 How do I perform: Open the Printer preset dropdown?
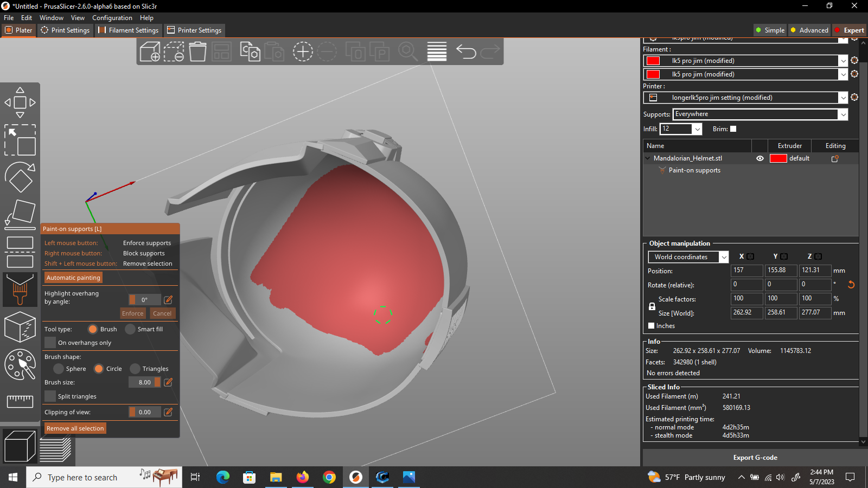tap(745, 98)
